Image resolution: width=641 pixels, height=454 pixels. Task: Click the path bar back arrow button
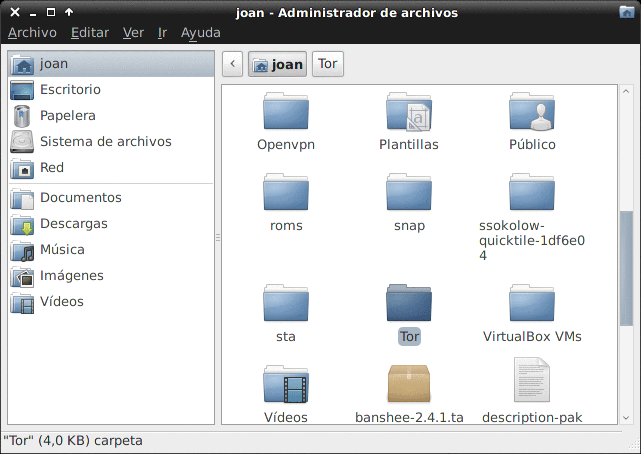pyautogui.click(x=233, y=64)
